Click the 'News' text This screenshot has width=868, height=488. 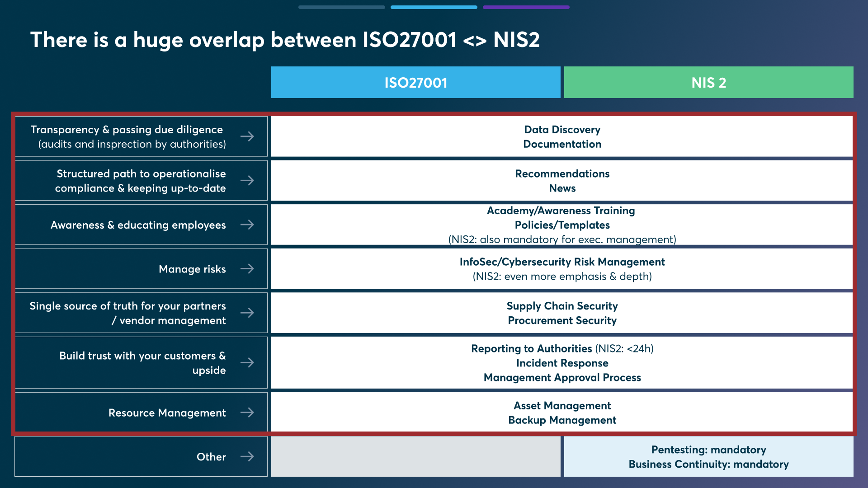tap(562, 188)
